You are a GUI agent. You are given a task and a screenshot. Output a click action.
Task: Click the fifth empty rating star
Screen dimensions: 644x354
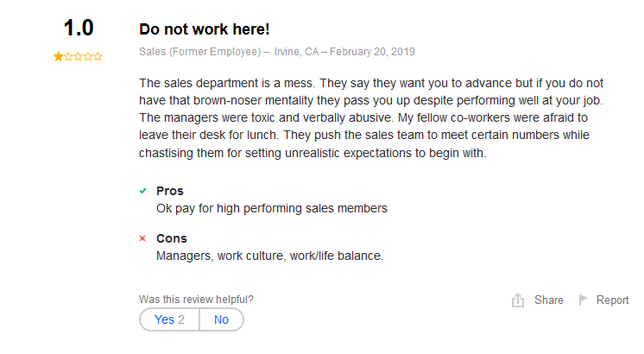click(98, 56)
